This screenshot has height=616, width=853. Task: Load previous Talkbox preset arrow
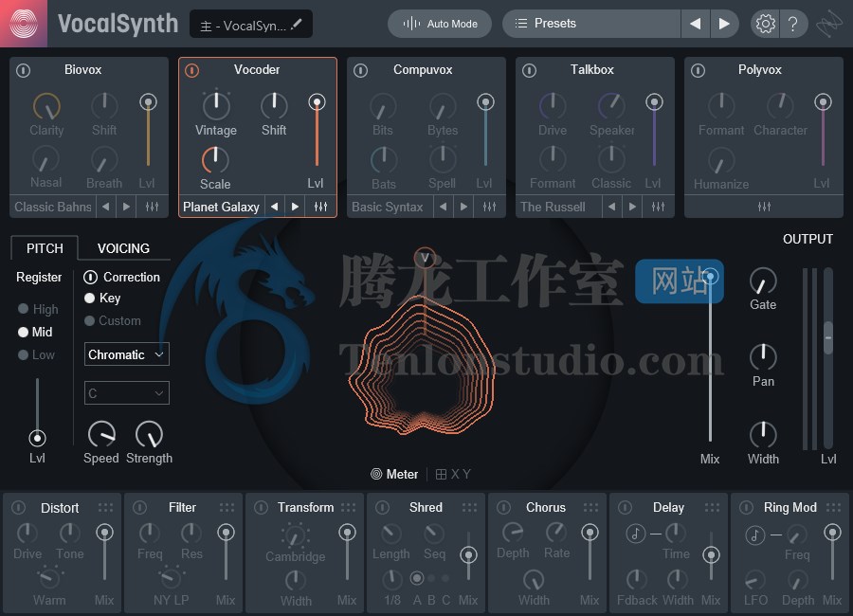click(612, 207)
